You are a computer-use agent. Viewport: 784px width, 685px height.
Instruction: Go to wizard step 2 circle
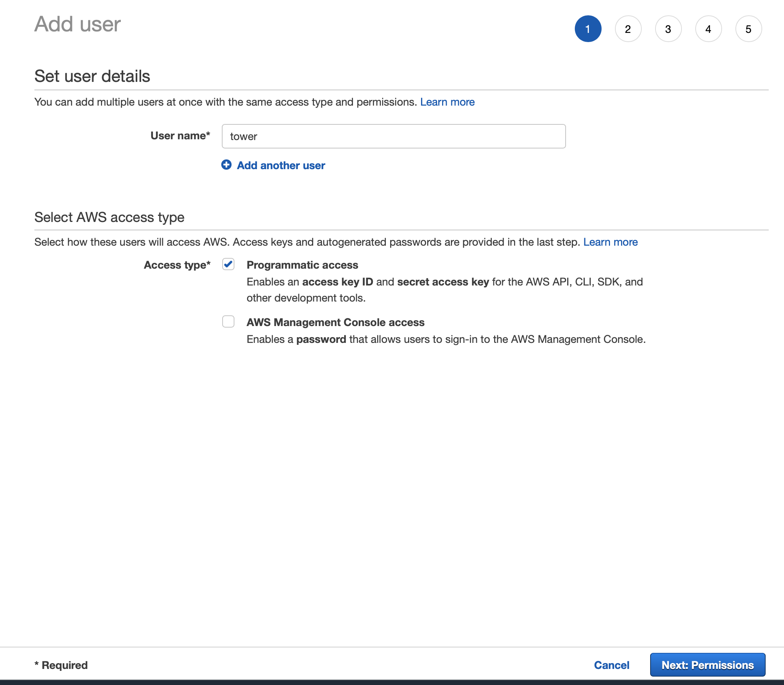pyautogui.click(x=628, y=29)
